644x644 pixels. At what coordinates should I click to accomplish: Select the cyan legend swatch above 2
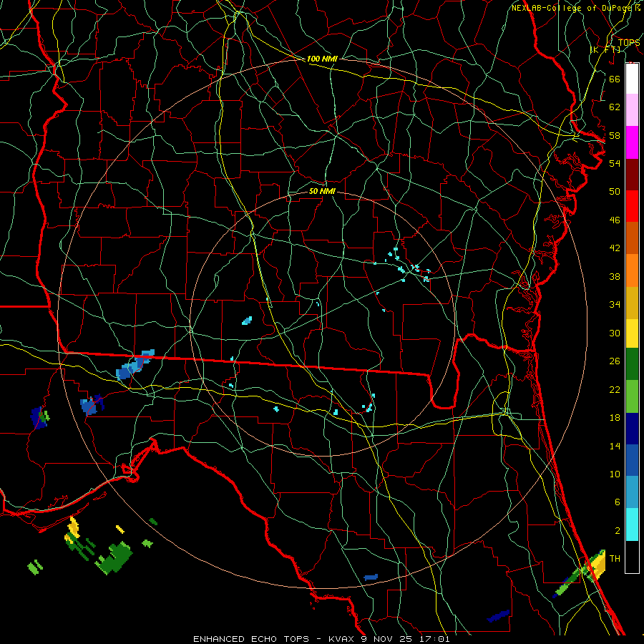pos(632,525)
